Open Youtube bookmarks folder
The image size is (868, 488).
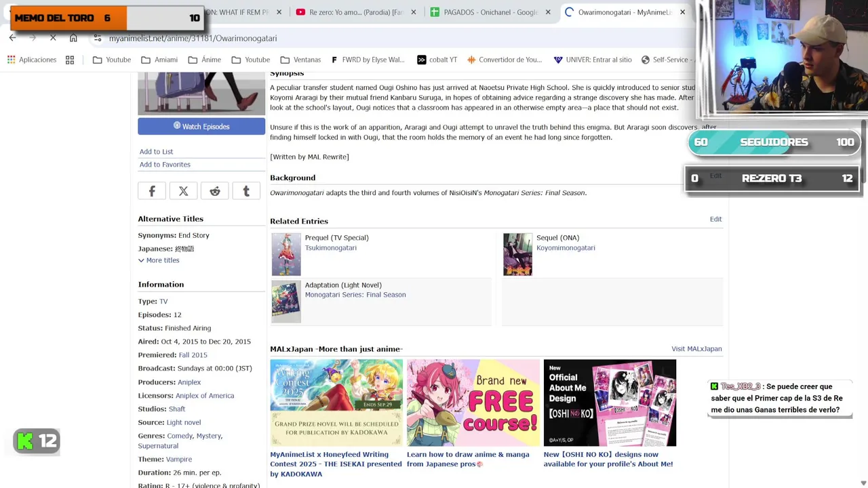(112, 60)
